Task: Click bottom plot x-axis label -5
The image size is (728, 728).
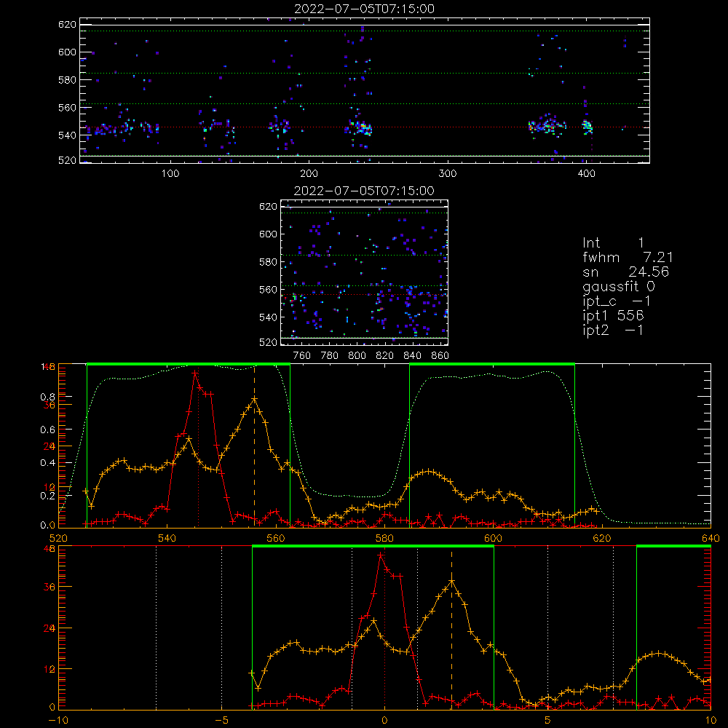Action: [x=221, y=720]
